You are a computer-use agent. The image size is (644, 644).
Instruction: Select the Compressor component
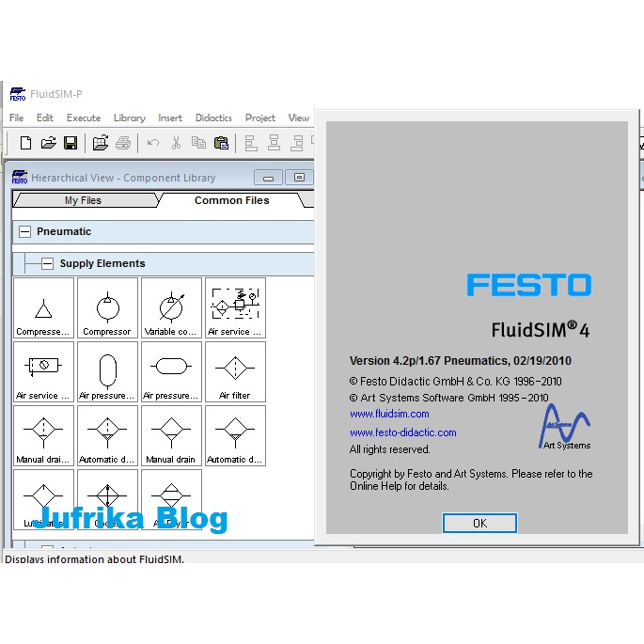click(x=107, y=308)
